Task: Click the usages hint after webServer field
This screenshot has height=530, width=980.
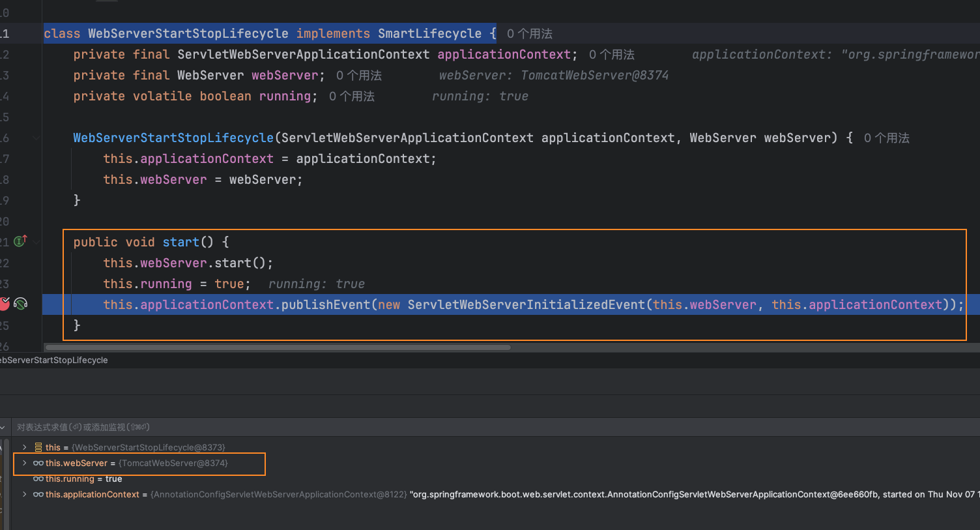Action: [x=359, y=76]
